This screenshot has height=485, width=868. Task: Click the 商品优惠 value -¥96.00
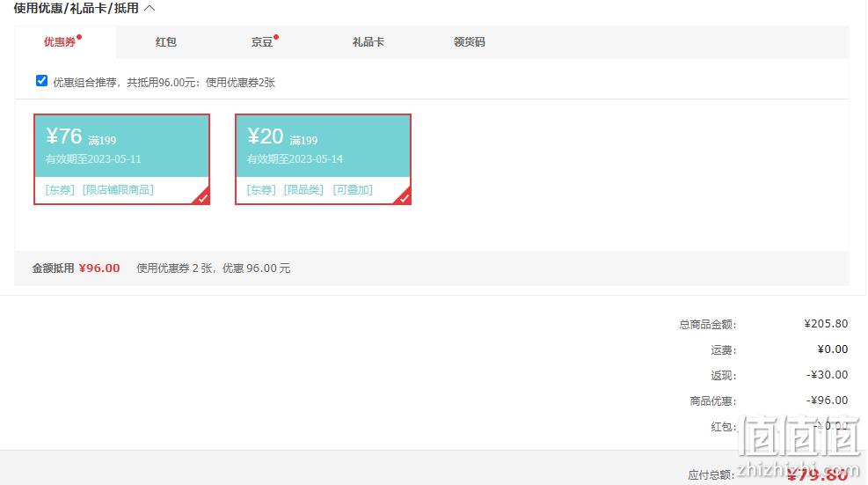pyautogui.click(x=827, y=400)
